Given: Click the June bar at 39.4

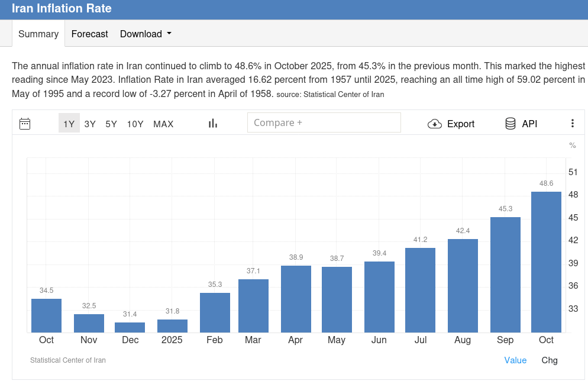Looking at the screenshot, I should (379, 297).
